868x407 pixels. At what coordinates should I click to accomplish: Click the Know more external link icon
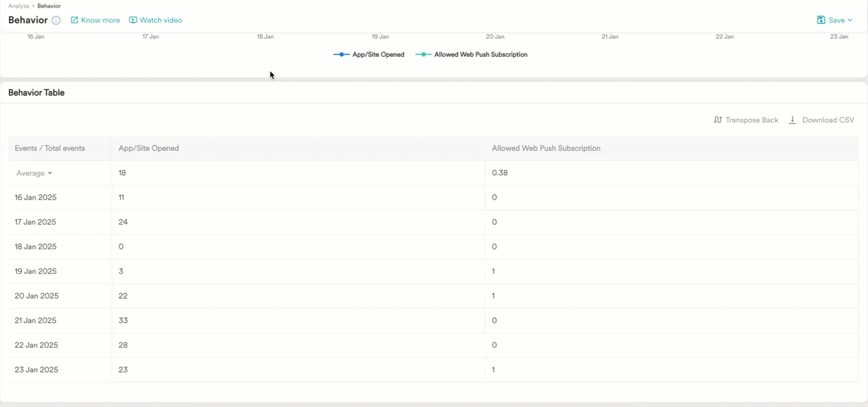pos(74,20)
